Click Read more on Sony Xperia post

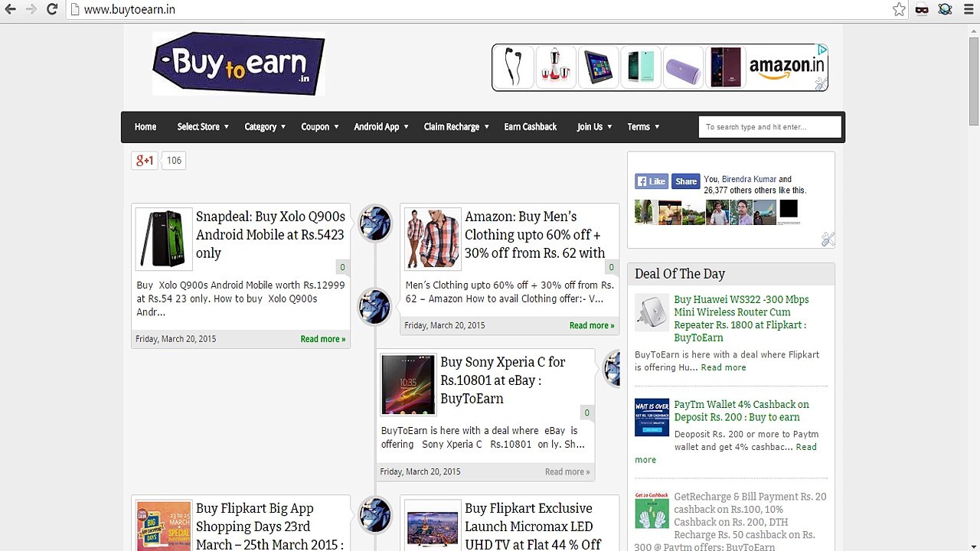tap(567, 471)
